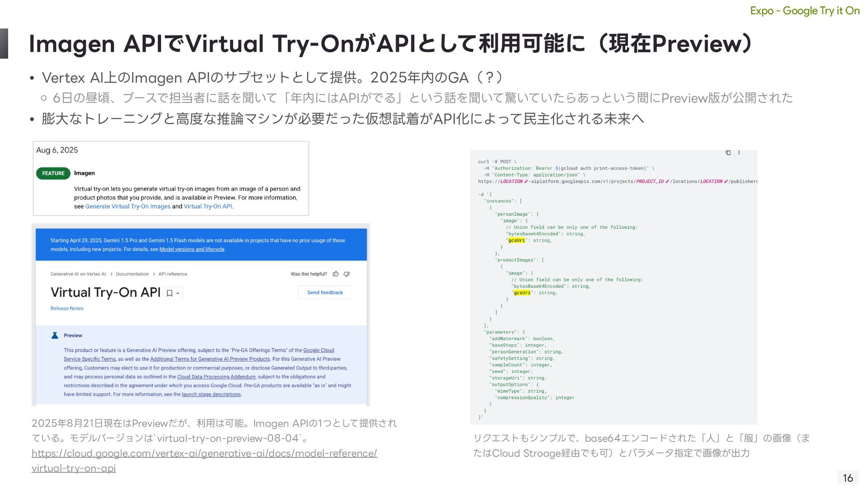Click the "sampleCount": integer code line
Screen dimensions: 868x488
(x=520, y=365)
